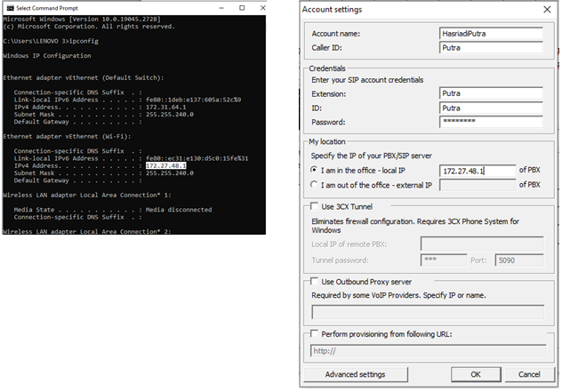The height and width of the screenshot is (392, 562).
Task: Click the Extension input field
Action: coord(491,93)
